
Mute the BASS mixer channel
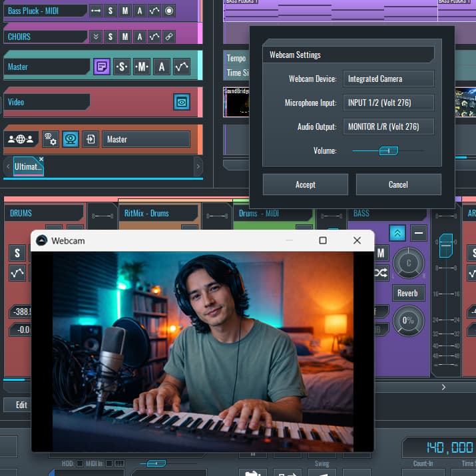(381, 252)
